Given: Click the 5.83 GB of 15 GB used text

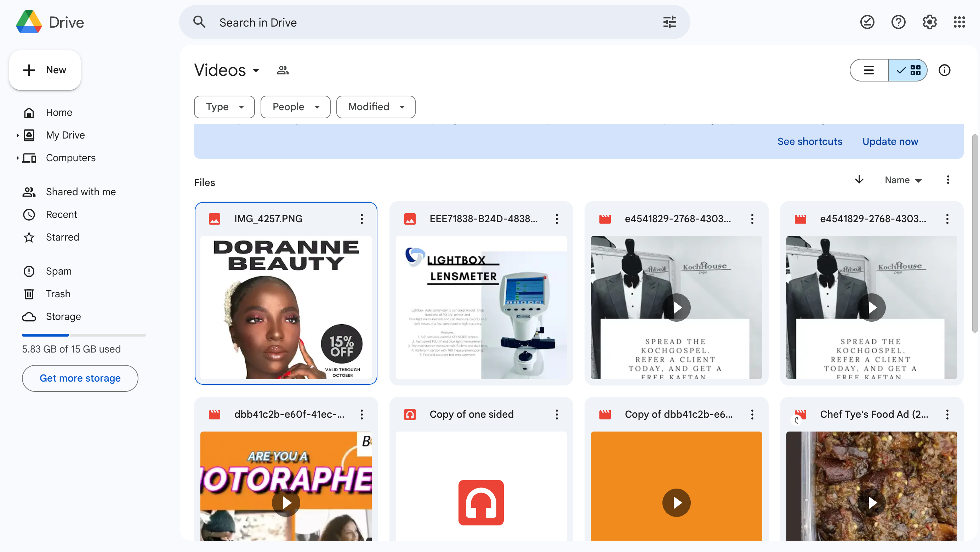Looking at the screenshot, I should click(71, 349).
